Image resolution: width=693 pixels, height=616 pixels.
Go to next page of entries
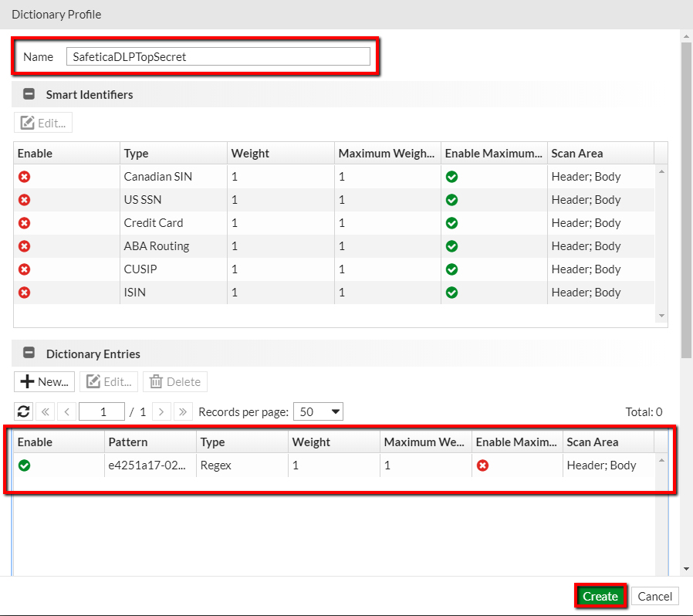[x=161, y=411]
